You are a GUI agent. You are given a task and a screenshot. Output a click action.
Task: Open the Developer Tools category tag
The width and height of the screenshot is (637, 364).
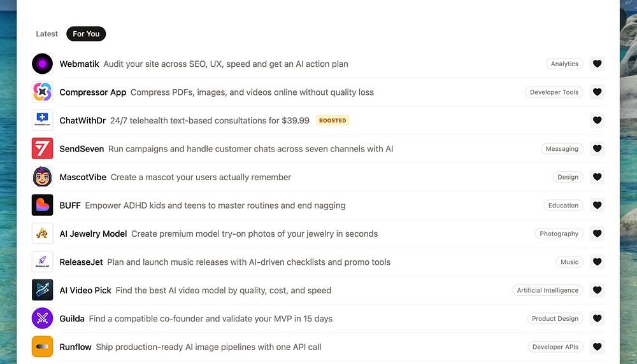tap(554, 92)
